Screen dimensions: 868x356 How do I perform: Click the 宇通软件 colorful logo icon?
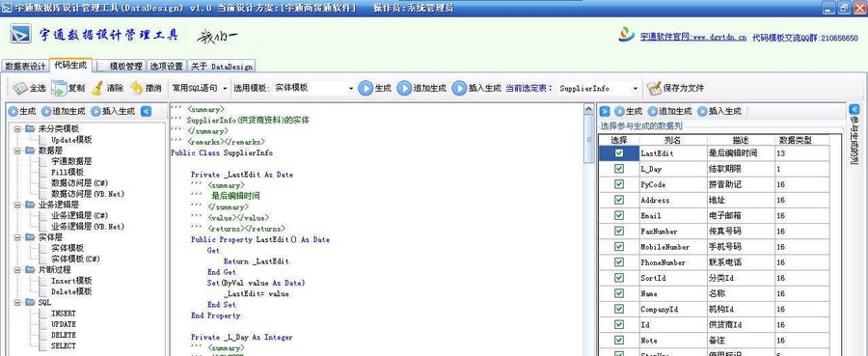point(627,35)
